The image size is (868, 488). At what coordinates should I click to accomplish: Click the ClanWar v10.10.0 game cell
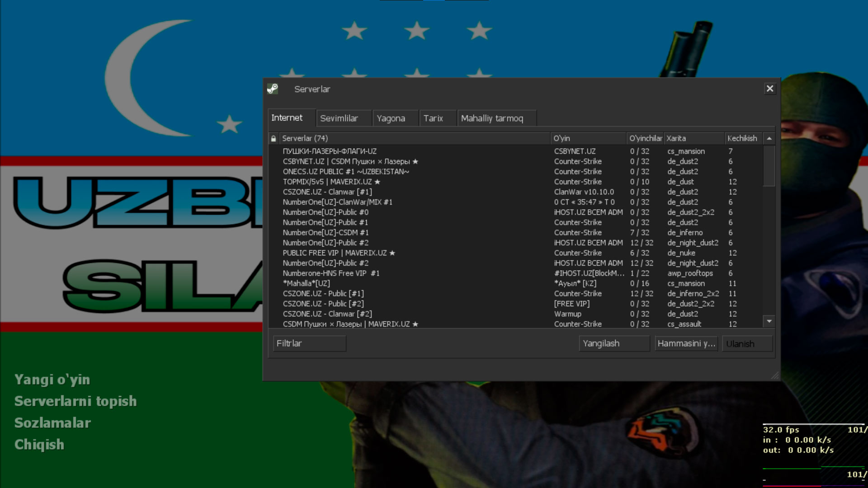[584, 192]
